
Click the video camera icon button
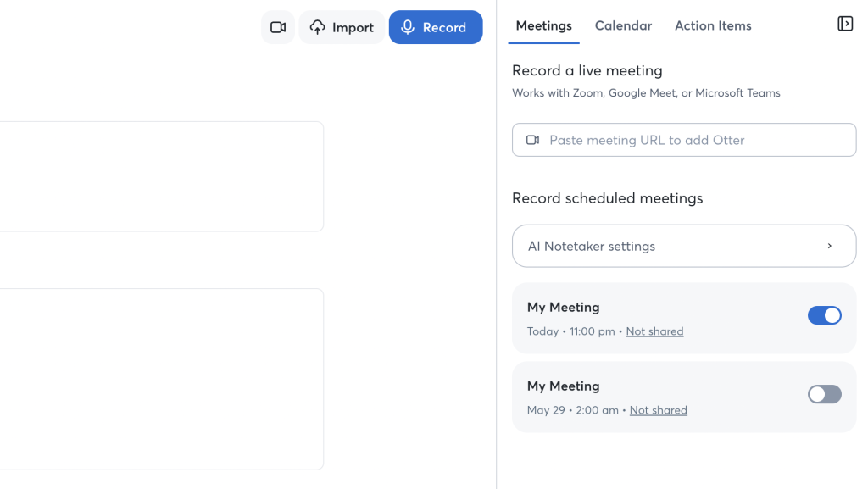(278, 27)
